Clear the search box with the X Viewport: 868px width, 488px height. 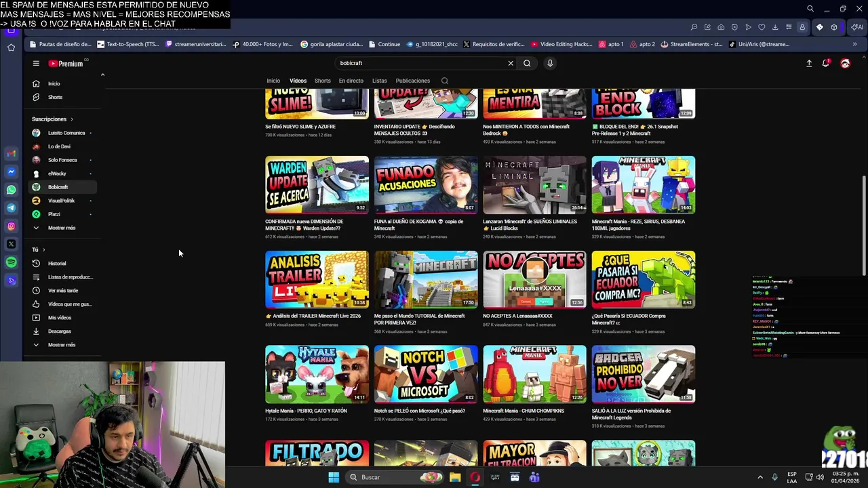pos(511,63)
